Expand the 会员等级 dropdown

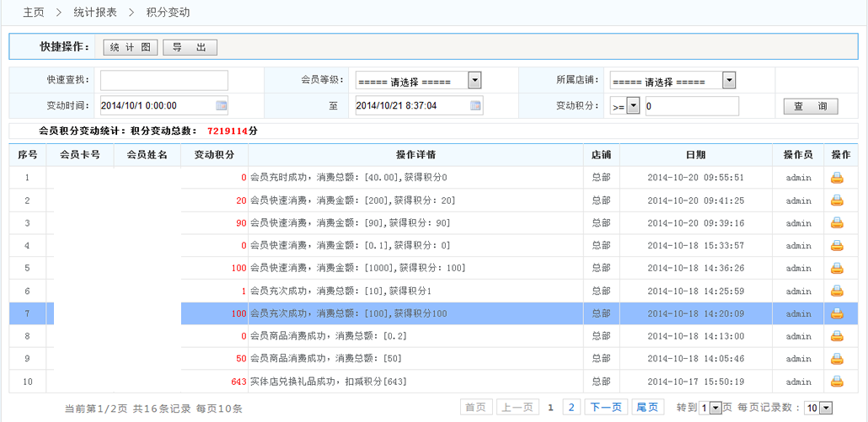click(474, 81)
